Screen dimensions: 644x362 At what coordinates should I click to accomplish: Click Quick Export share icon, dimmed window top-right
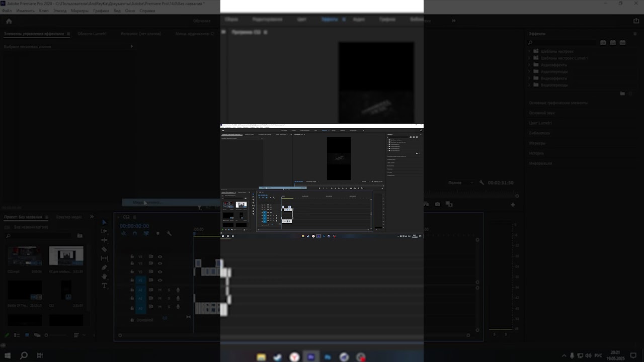[636, 21]
